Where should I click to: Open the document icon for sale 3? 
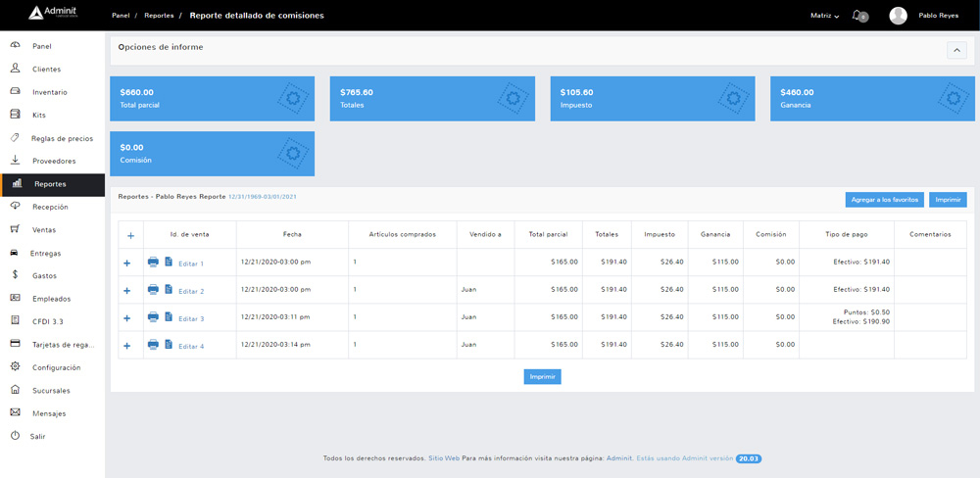[x=169, y=317]
